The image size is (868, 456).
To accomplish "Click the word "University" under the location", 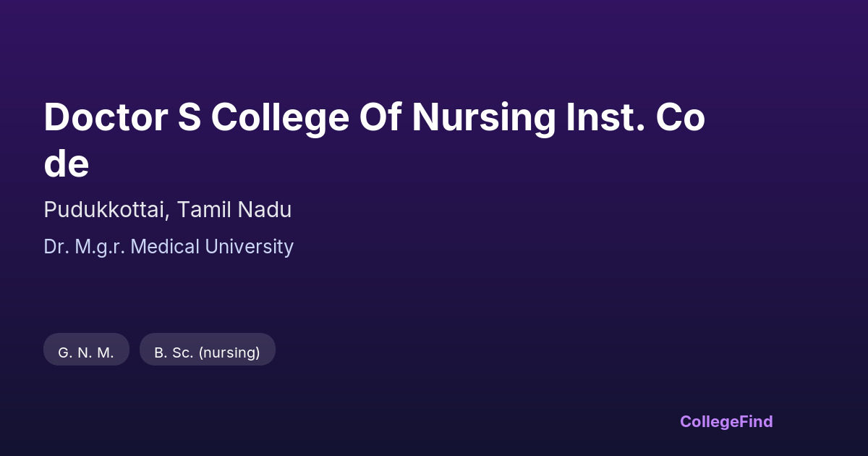I will point(249,247).
